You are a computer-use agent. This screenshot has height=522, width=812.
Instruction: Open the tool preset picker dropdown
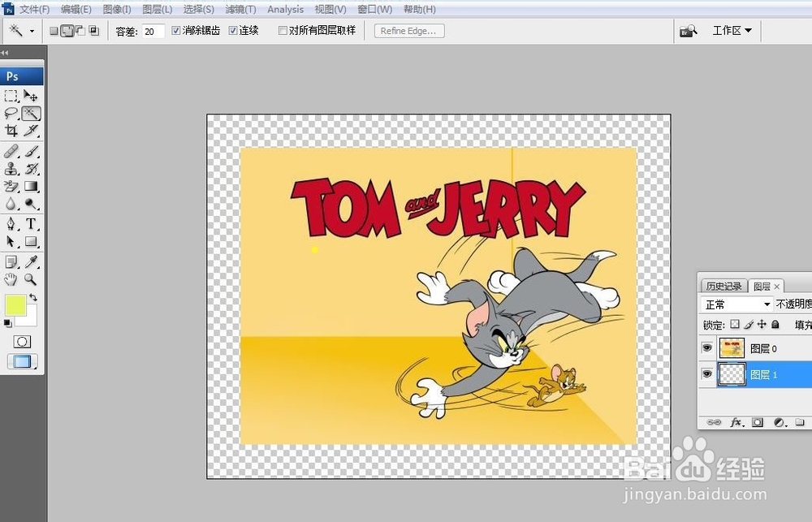[x=32, y=31]
